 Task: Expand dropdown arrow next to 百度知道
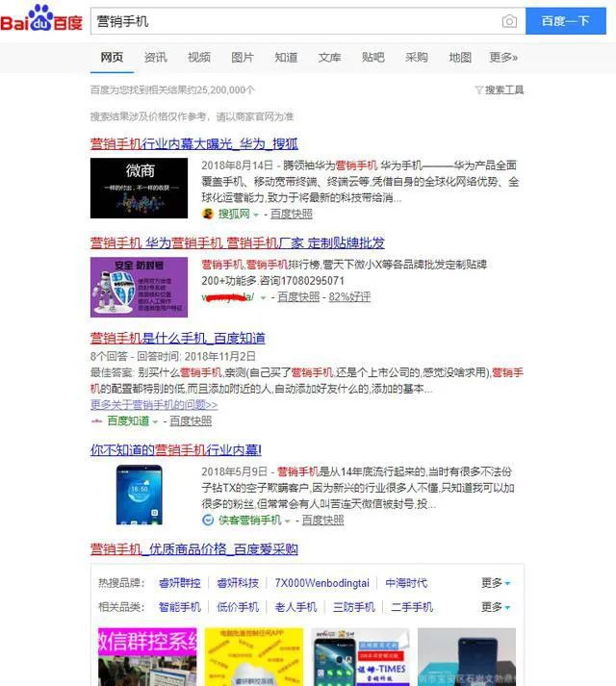click(x=155, y=422)
